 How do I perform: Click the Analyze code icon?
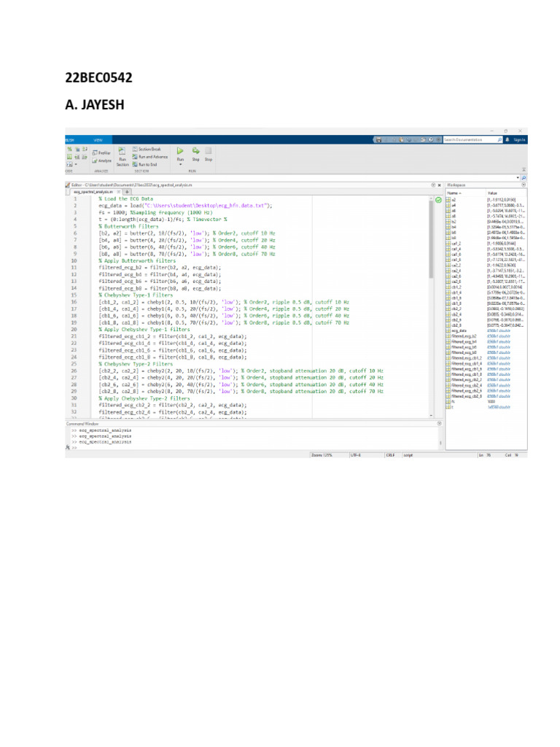coord(101,161)
